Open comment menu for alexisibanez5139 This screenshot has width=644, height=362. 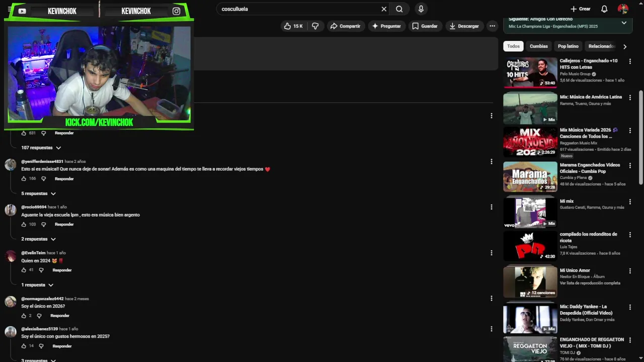pos(492,329)
